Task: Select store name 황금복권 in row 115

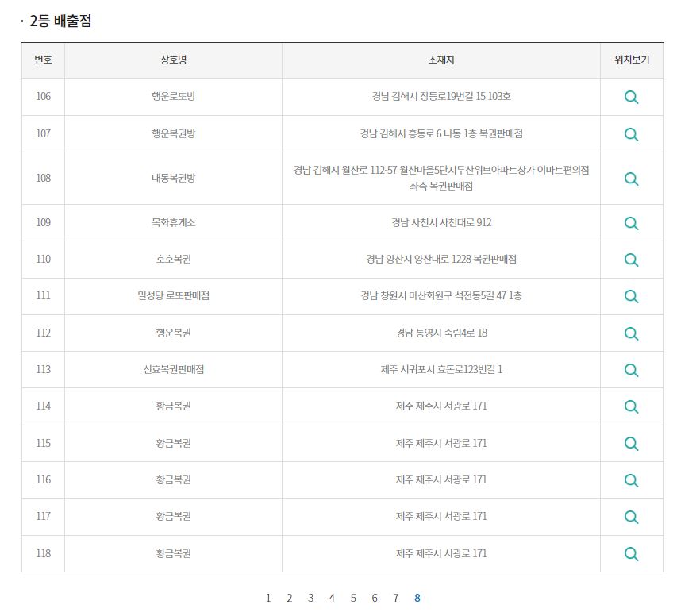Action: click(173, 443)
